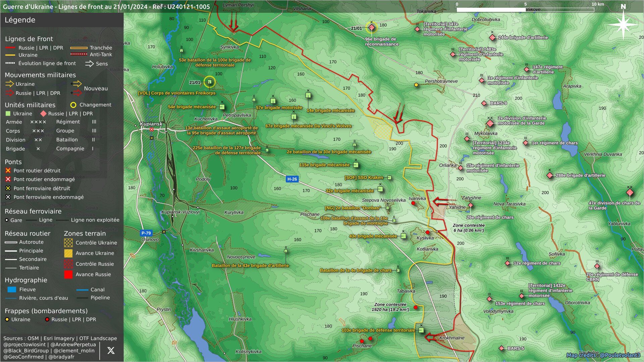Click the 54e brigade mécanisée unit square

pyautogui.click(x=222, y=107)
